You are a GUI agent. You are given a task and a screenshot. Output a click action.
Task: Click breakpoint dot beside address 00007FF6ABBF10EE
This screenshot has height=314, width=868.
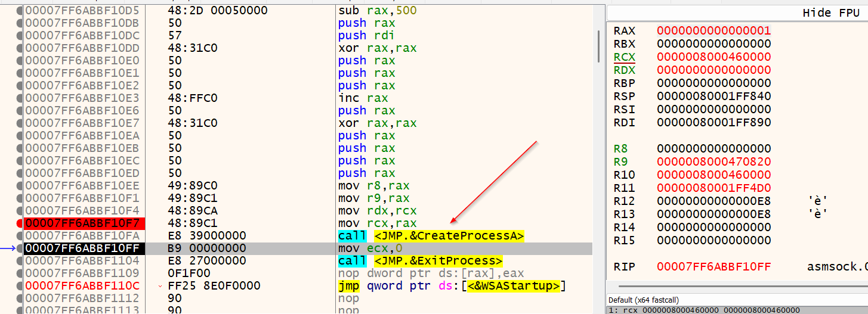pyautogui.click(x=20, y=186)
